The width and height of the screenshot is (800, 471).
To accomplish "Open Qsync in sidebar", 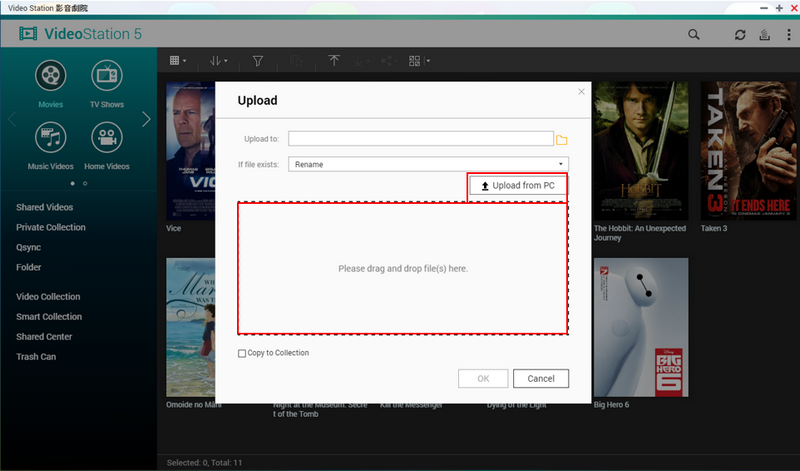I will (x=28, y=247).
